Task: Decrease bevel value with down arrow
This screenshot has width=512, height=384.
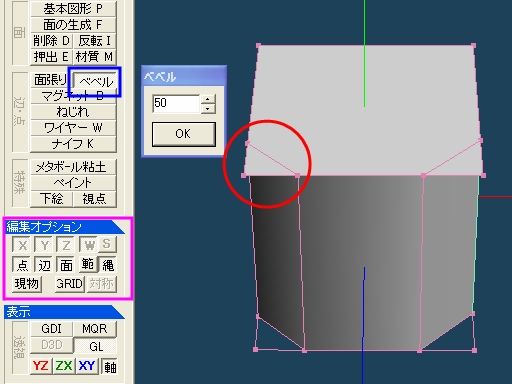Action: 208,109
